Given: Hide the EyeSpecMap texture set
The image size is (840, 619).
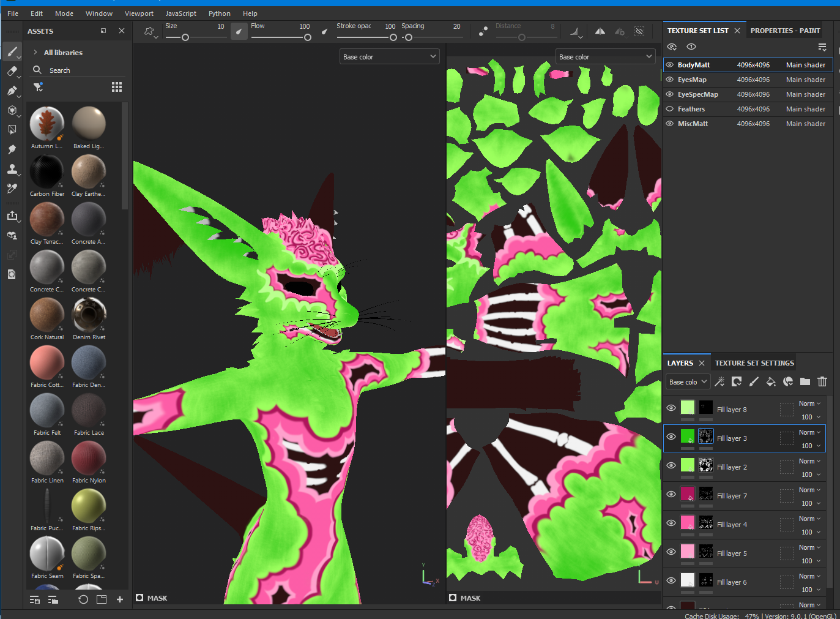Looking at the screenshot, I should click(x=670, y=94).
